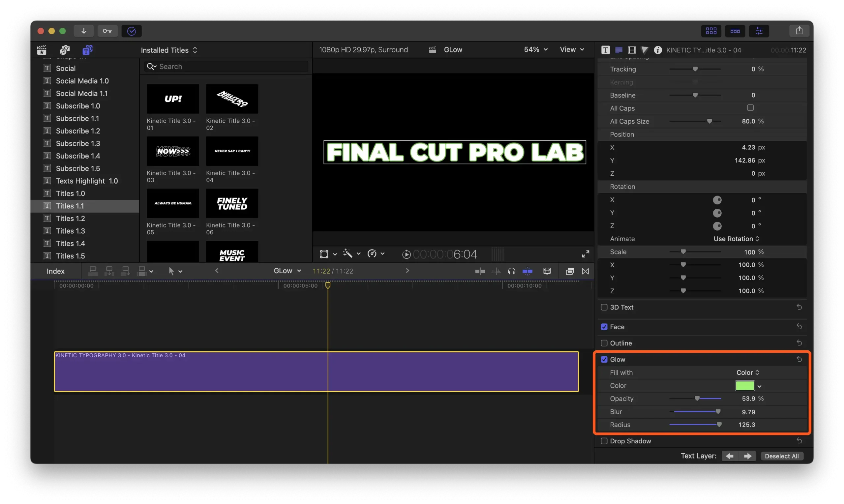
Task: Open the Color inspector triangle icon
Action: [x=644, y=50]
